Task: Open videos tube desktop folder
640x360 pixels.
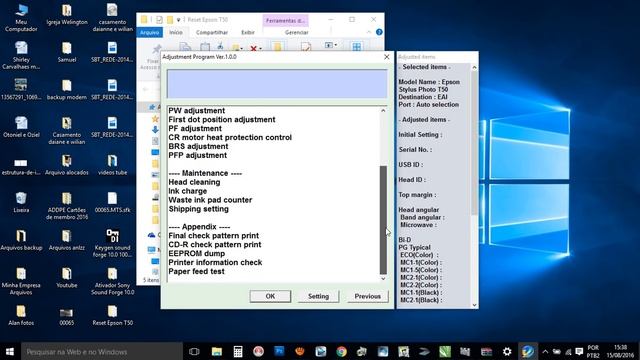Action: tap(112, 164)
